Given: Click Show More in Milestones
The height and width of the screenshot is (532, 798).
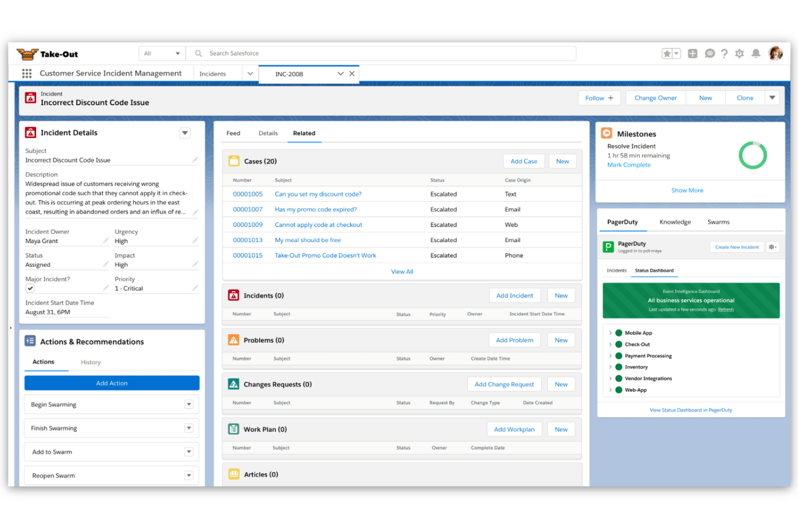Looking at the screenshot, I should (687, 190).
